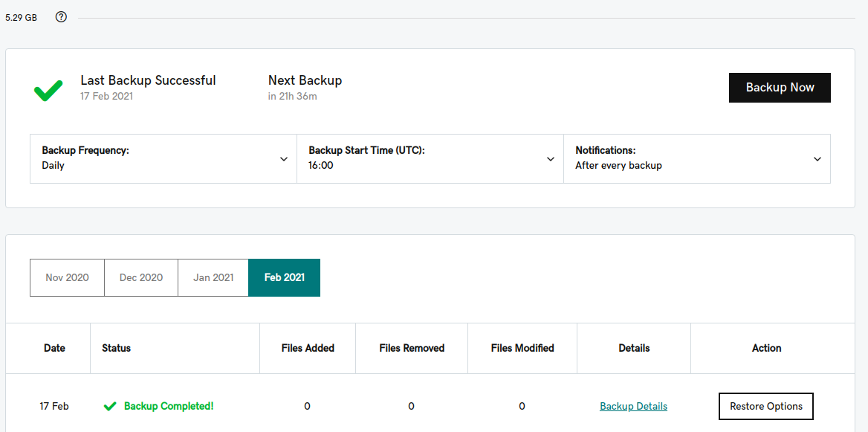Click the green Last Backup Successful checkmark
This screenshot has width=868, height=432.
coord(49,90)
